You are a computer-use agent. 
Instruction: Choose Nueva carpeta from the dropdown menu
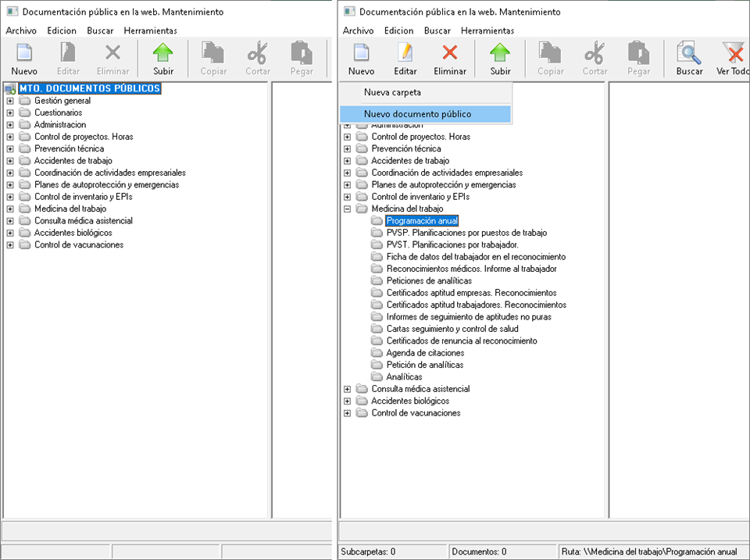(x=392, y=92)
